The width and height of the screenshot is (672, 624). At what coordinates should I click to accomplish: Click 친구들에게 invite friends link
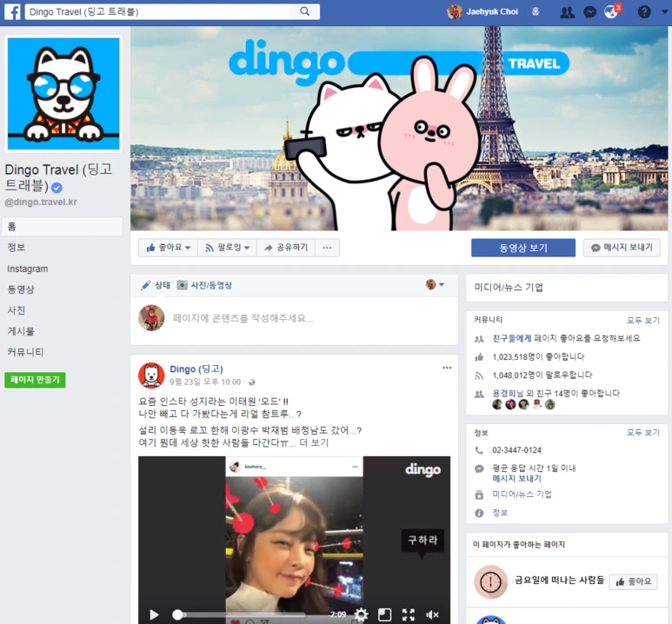click(x=512, y=339)
